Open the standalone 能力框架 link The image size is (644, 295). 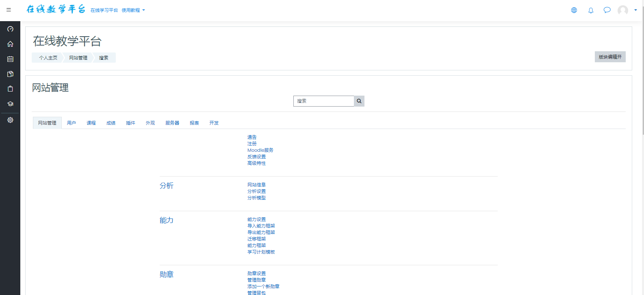click(257, 245)
